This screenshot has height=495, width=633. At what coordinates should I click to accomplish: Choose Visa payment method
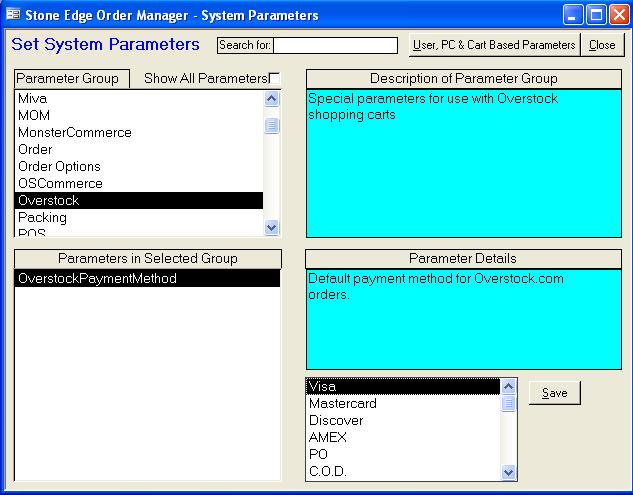[x=403, y=386]
